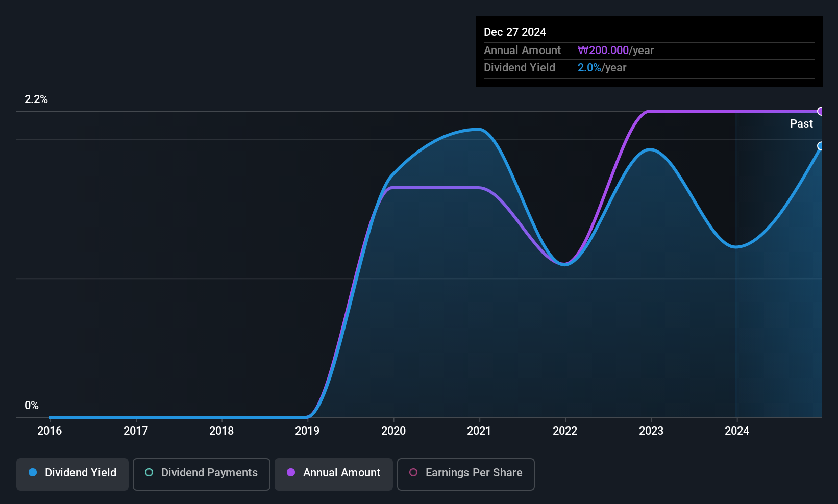Click the 2022 x-axis label
The image size is (838, 504).
click(565, 431)
